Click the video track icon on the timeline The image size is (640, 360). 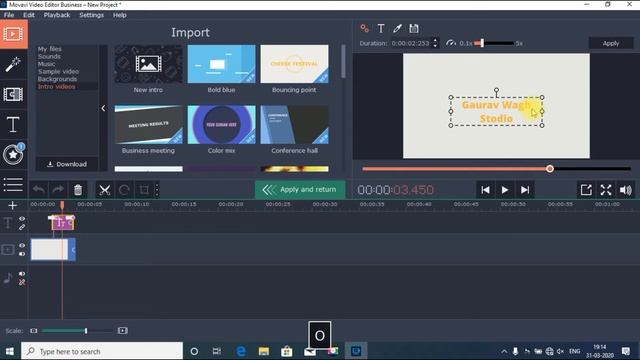8,249
